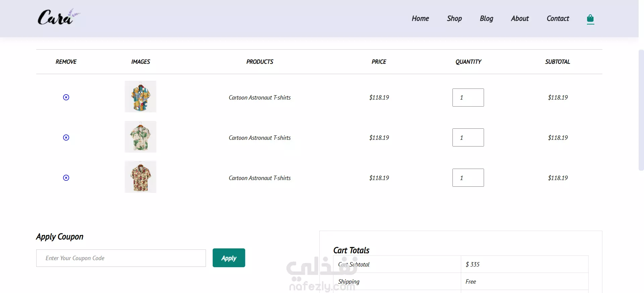The height and width of the screenshot is (293, 644).
Task: Remove the first cart item
Action: coord(66,97)
